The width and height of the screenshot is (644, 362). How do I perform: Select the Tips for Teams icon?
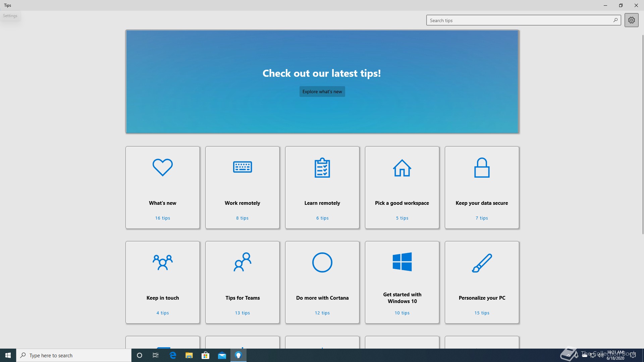tap(243, 262)
